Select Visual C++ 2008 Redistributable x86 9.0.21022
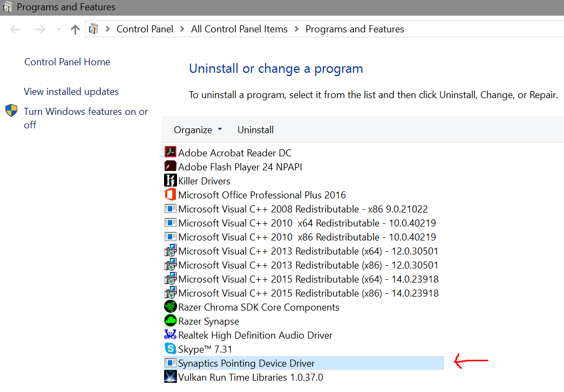This screenshot has height=392, width=564. coord(303,209)
